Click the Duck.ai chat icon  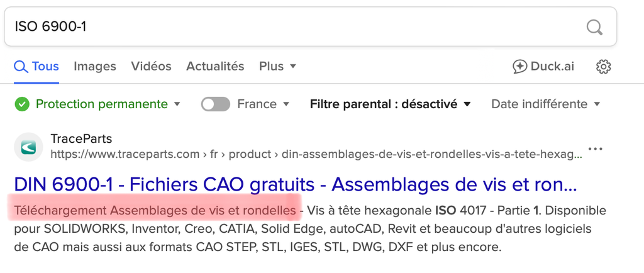pos(519,67)
